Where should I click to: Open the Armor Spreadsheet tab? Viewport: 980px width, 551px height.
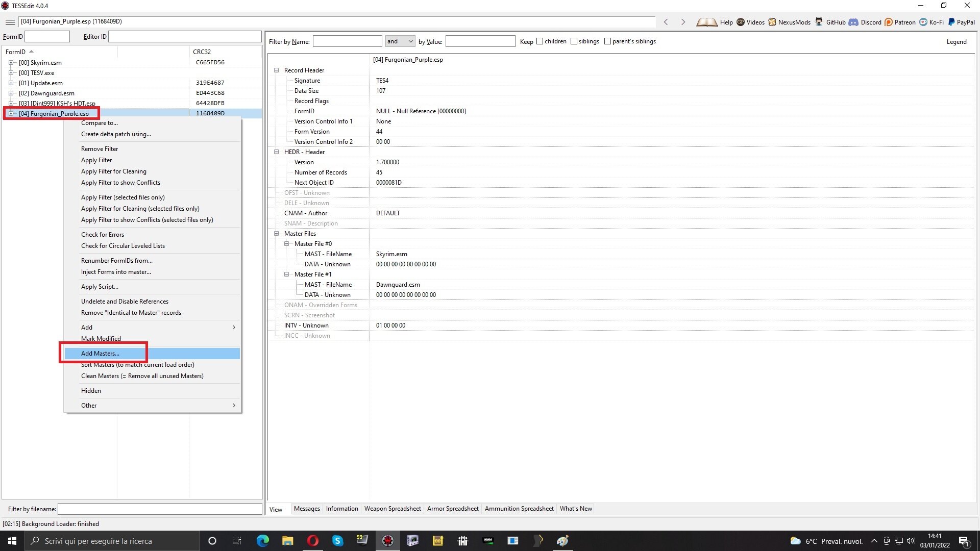point(453,509)
